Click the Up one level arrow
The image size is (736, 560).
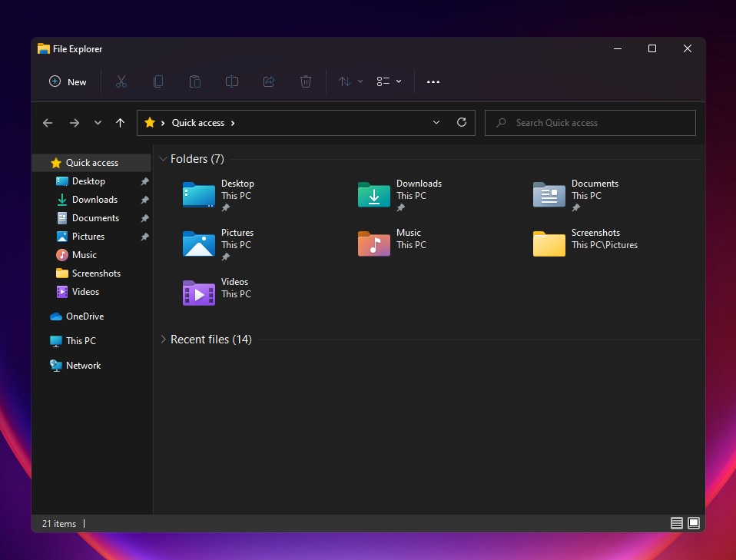pos(120,122)
